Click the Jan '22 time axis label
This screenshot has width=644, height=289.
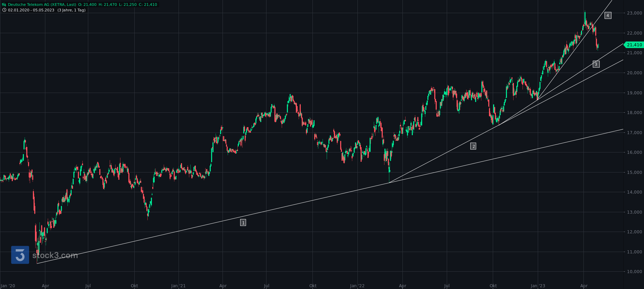(357, 286)
